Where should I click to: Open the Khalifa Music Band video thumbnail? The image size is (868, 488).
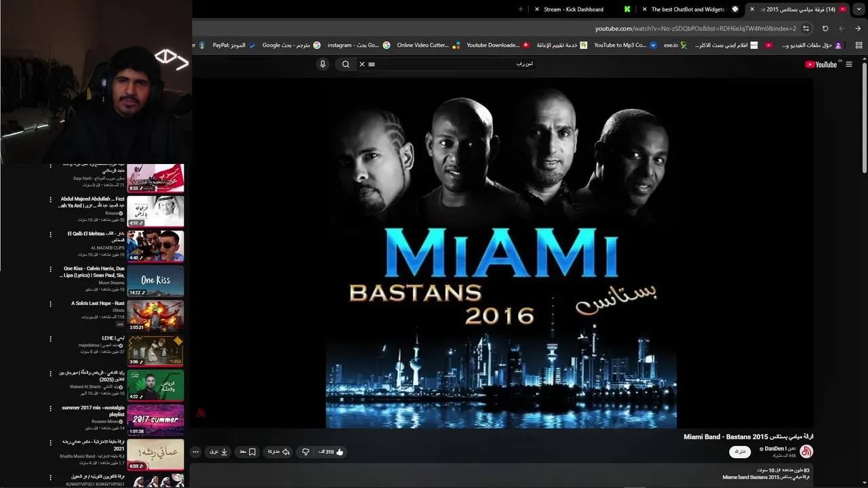pyautogui.click(x=155, y=454)
